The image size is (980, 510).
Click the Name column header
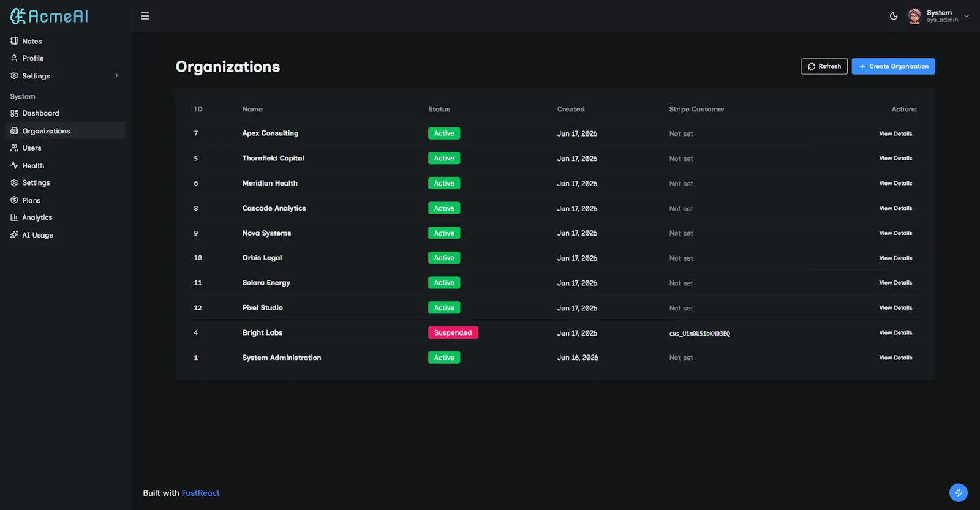point(252,109)
